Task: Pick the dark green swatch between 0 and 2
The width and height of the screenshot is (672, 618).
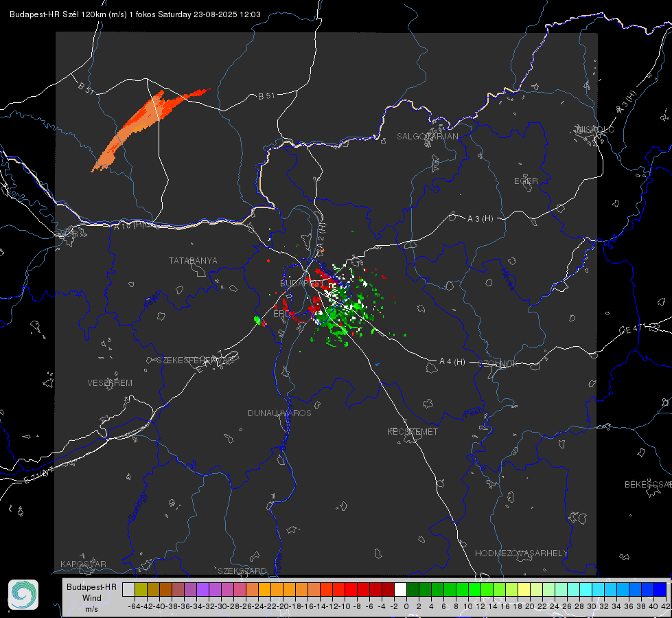Action: pyautogui.click(x=413, y=590)
